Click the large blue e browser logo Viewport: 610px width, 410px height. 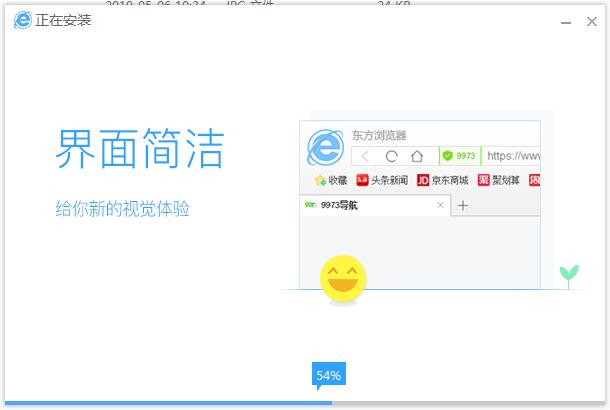click(325, 148)
